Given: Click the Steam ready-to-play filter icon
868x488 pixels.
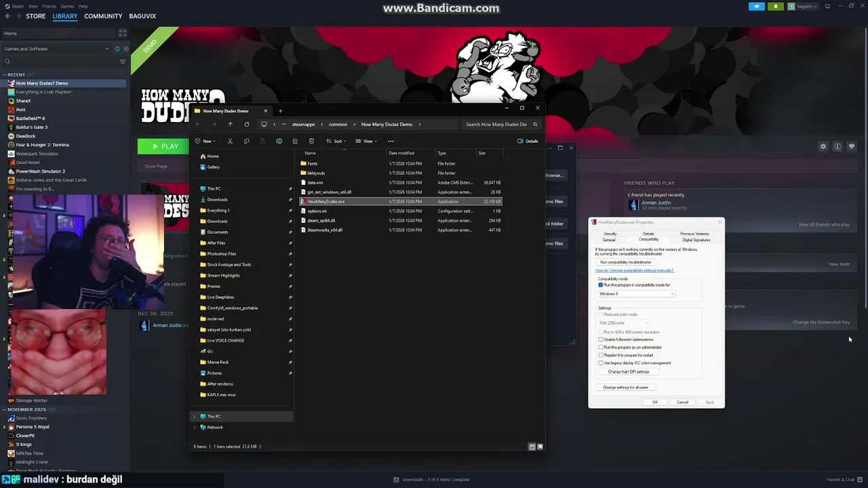Looking at the screenshot, I should [125, 49].
